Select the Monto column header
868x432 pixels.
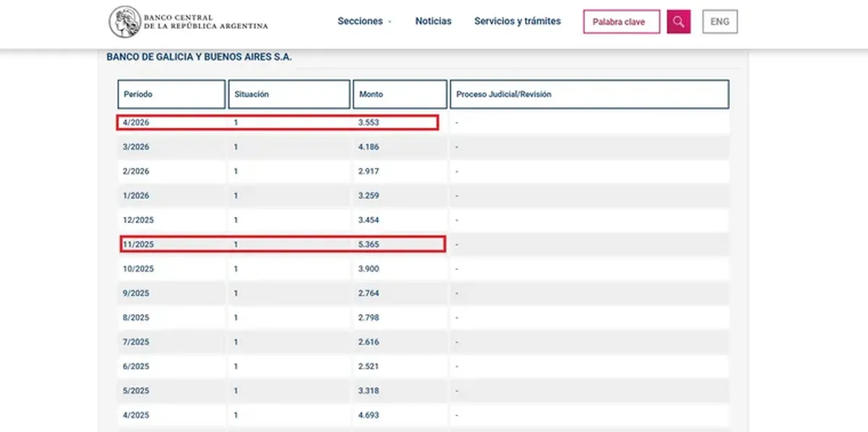[x=400, y=94]
